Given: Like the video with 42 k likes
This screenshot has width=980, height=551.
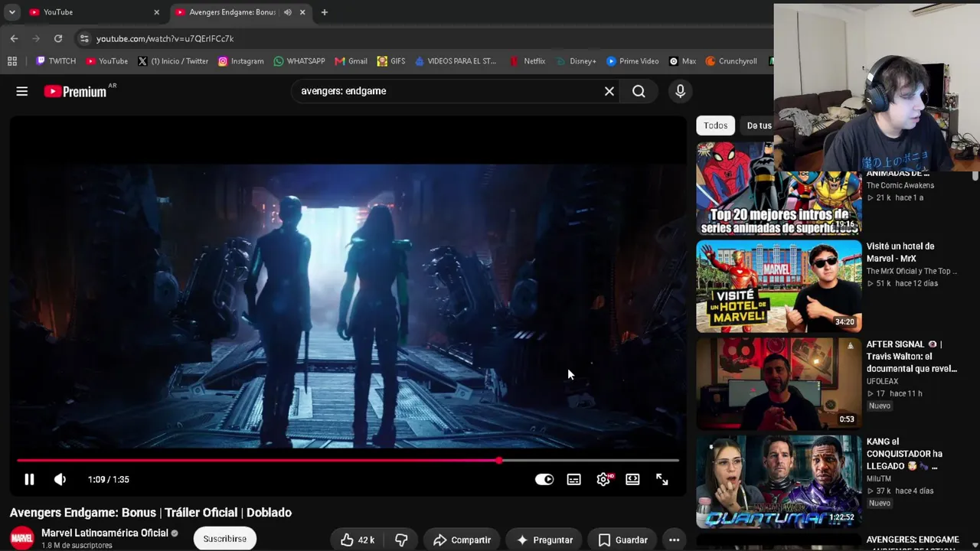Looking at the screenshot, I should (x=358, y=540).
